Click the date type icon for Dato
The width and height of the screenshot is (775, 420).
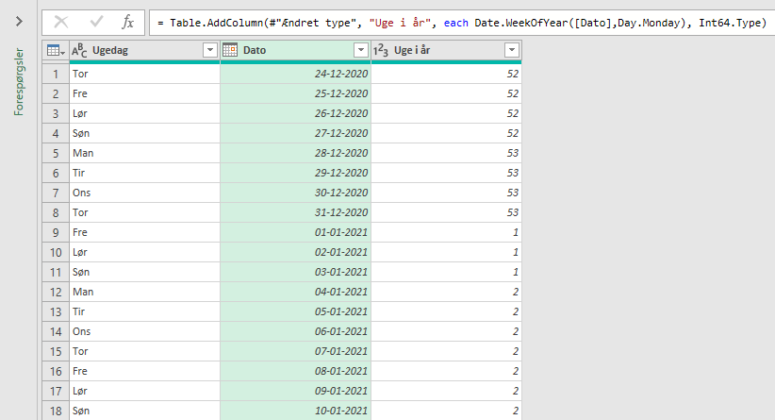point(230,50)
